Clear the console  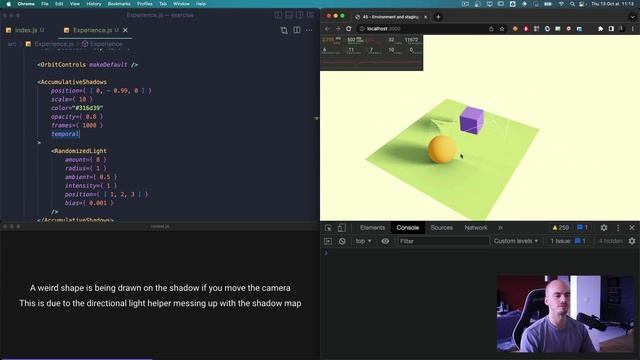[x=342, y=241]
